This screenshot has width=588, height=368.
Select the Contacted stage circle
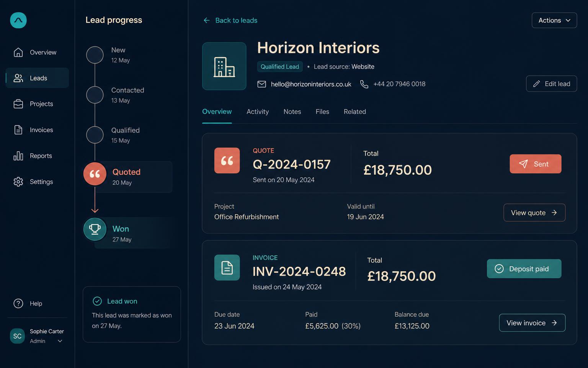click(95, 95)
